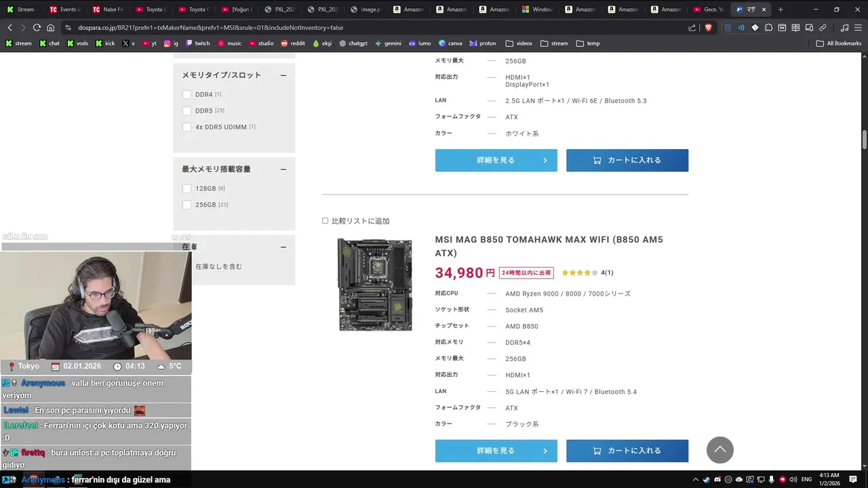868x488 pixels.
Task: Click 詳細を見る for MSI MAG B850 TOMAHAWK
Action: point(496,451)
